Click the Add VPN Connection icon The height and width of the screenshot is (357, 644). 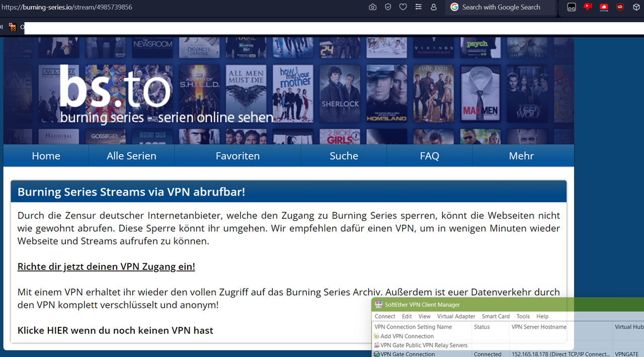point(377,336)
